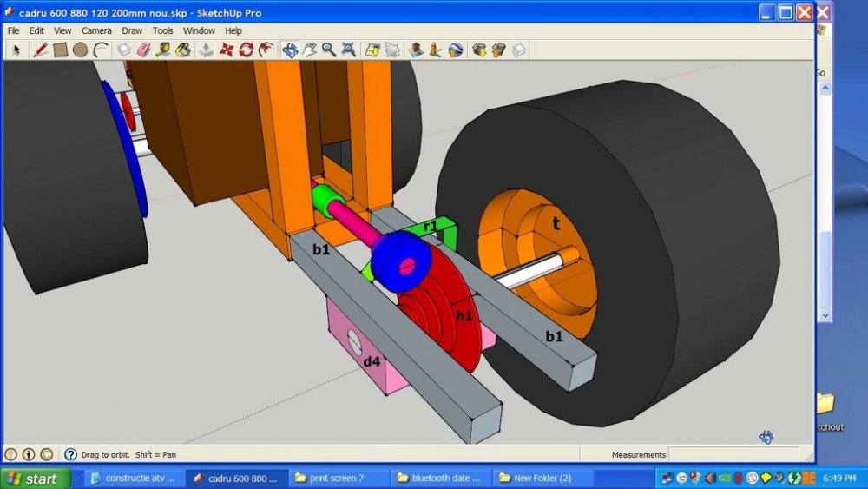Click the 6:49 PM system clock
This screenshot has width=868, height=489.
(839, 478)
